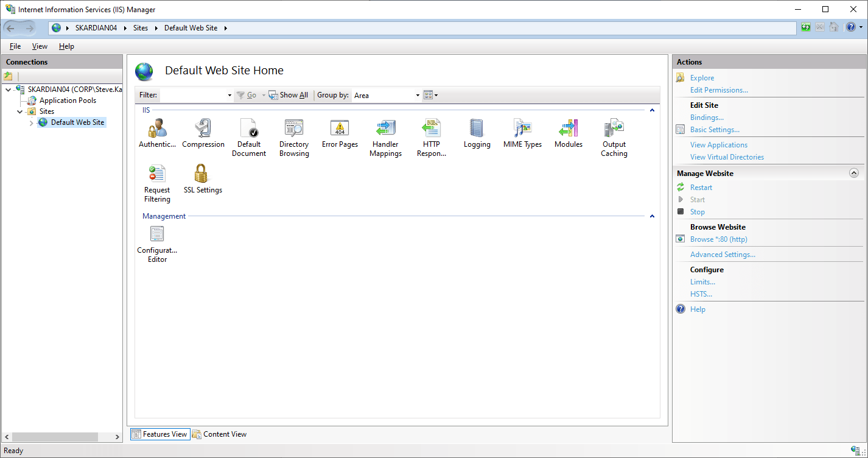868x458 pixels.
Task: Open Request Filtering feature
Action: [157, 183]
